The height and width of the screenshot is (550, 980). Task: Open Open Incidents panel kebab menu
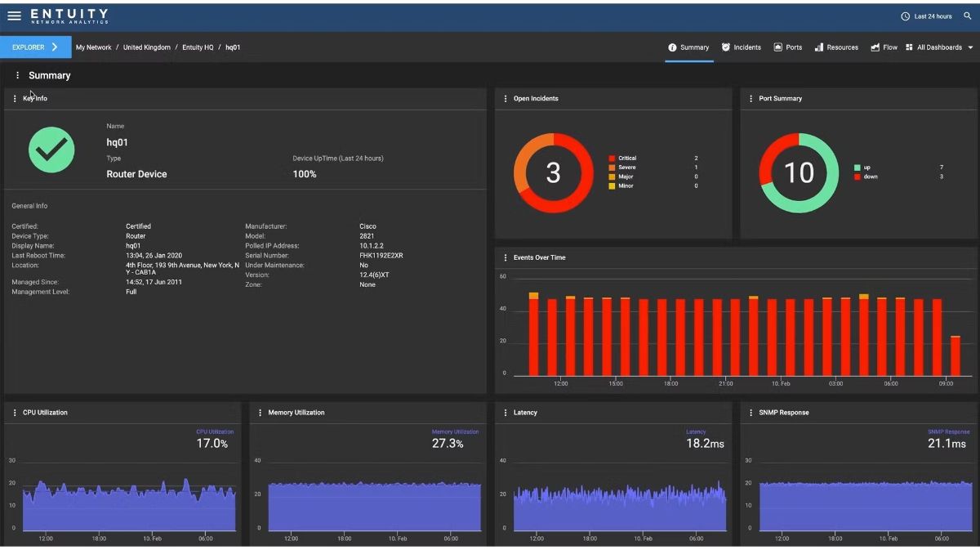point(506,99)
